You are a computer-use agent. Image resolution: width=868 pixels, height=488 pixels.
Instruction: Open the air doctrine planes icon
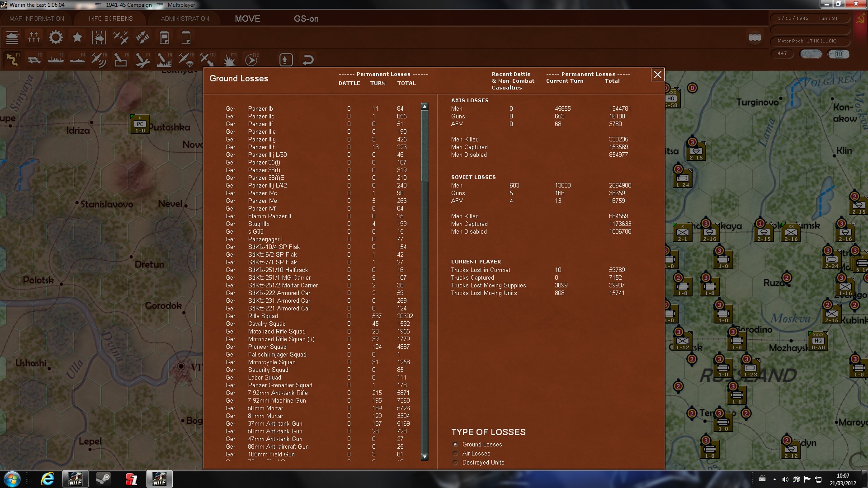click(x=121, y=38)
